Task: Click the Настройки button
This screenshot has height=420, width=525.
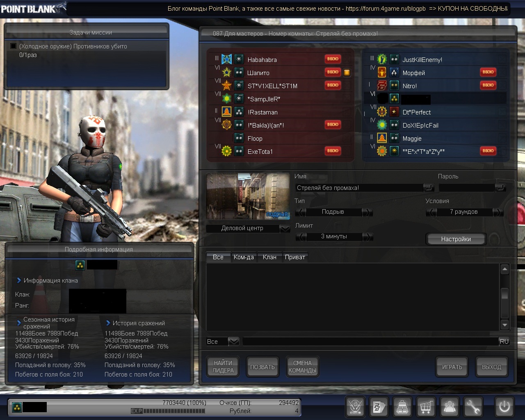Action: [456, 239]
